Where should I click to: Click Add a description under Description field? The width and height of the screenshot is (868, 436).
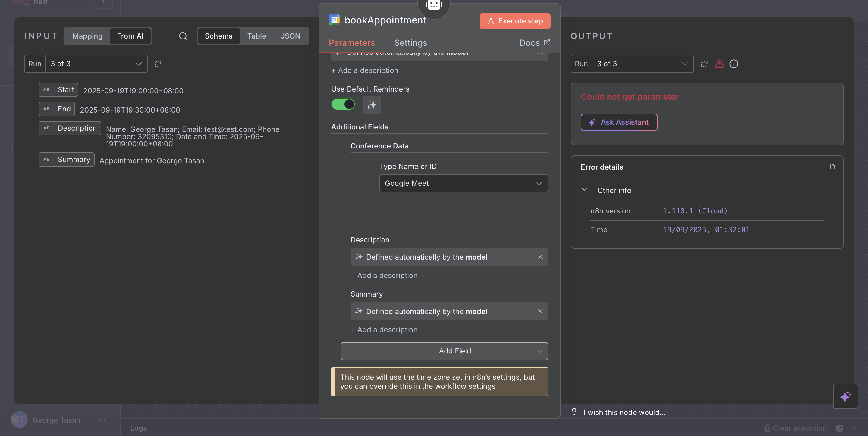click(x=384, y=276)
